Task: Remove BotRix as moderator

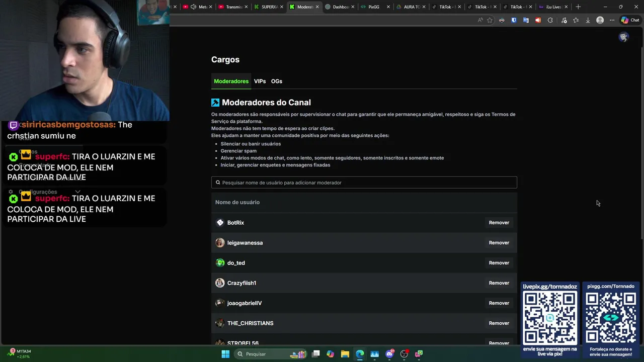Action: pos(499,223)
